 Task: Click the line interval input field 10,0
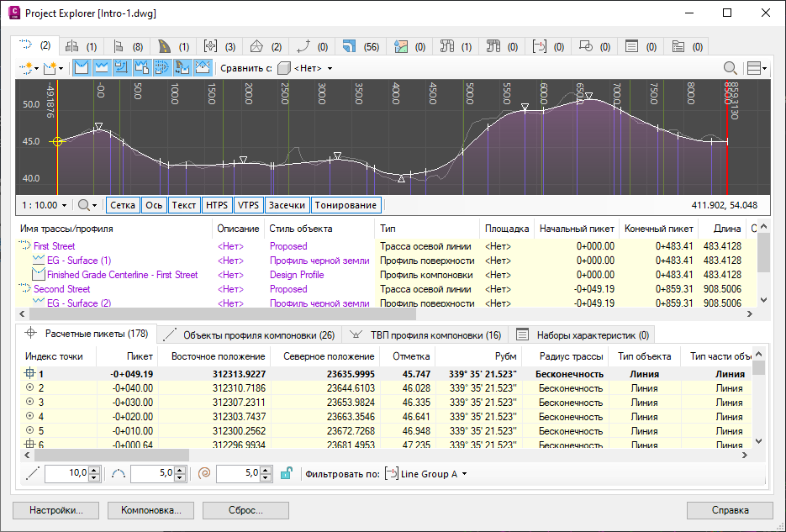coord(66,473)
